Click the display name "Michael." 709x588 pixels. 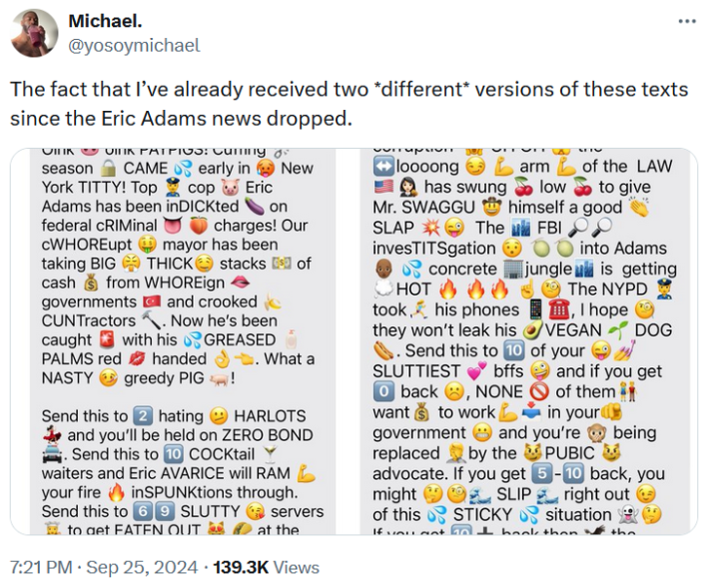(105, 21)
